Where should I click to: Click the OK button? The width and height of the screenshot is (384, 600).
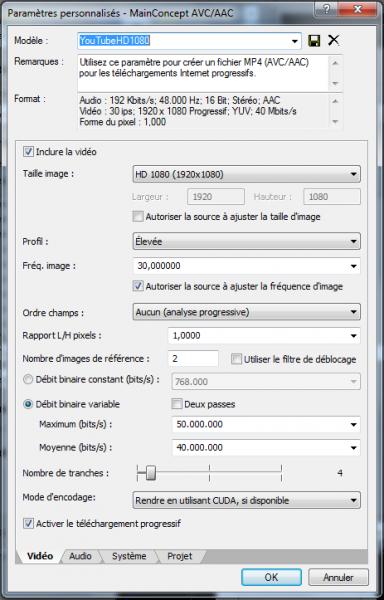[x=272, y=577]
